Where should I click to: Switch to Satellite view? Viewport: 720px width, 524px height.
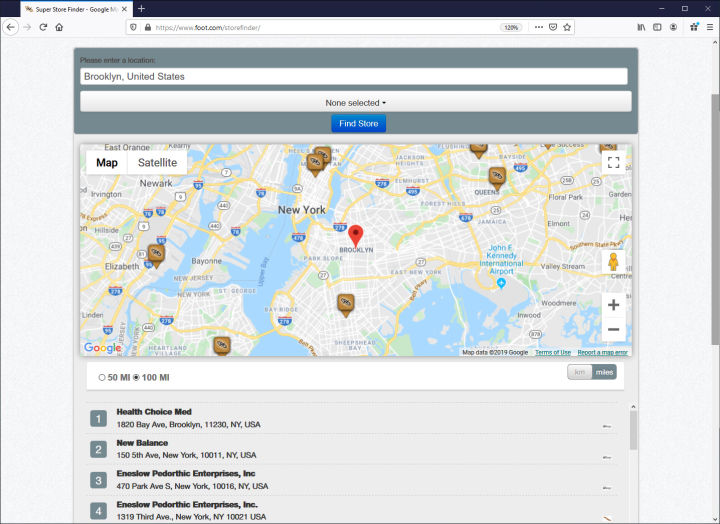pos(158,163)
